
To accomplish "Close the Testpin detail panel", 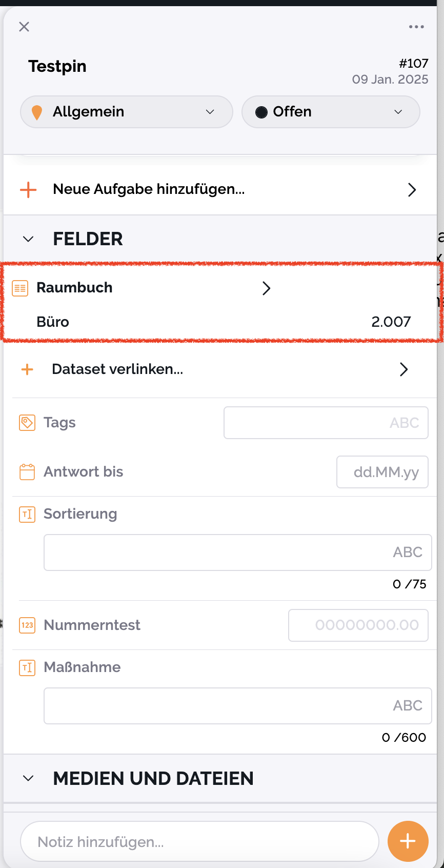I will (x=24, y=27).
